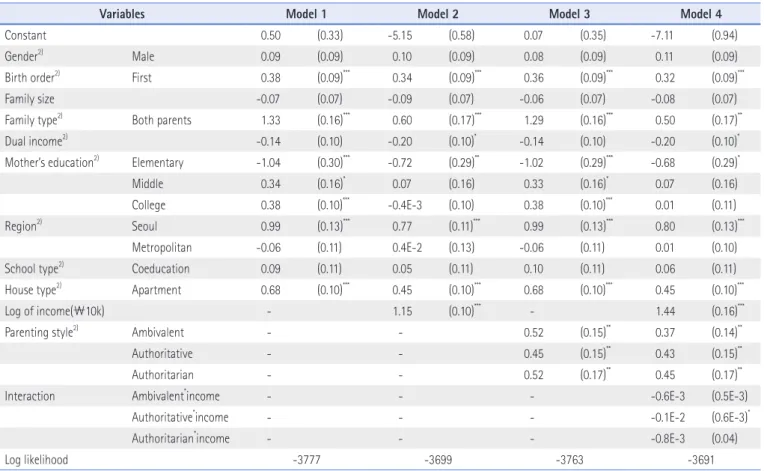Click the 'Coeducation' sub-label
The width and height of the screenshot is (764, 471).
point(160,268)
